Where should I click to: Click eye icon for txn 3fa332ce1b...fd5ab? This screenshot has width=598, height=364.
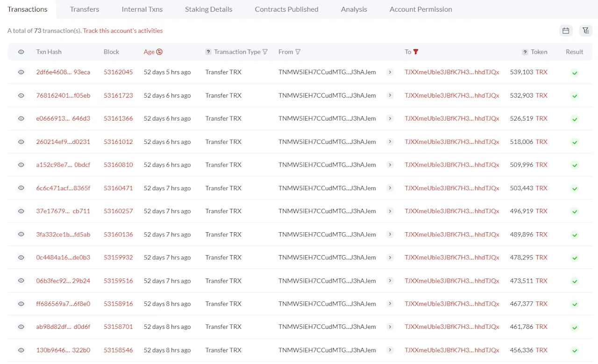[21, 234]
